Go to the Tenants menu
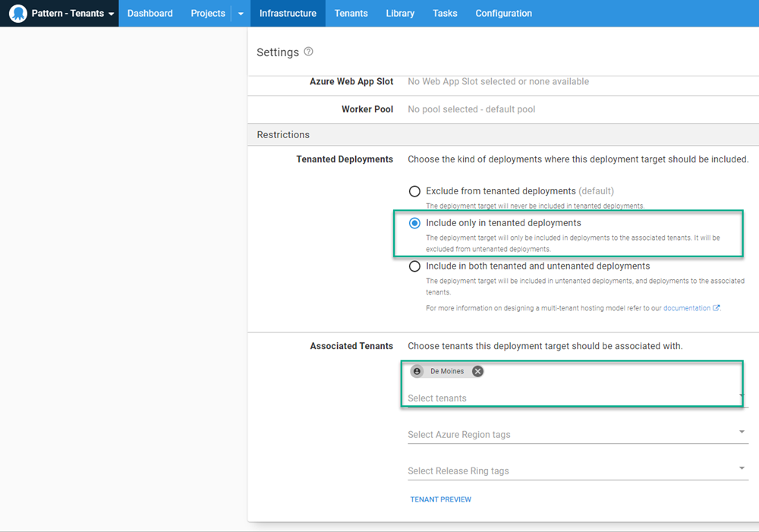This screenshot has height=532, width=759. click(x=351, y=14)
